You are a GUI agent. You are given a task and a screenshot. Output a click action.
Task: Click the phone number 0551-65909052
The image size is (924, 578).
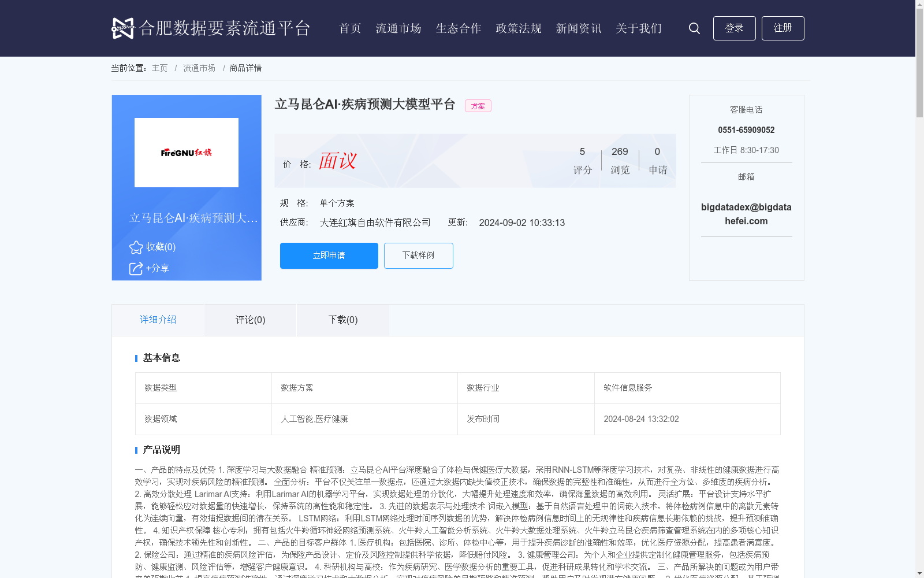point(746,130)
